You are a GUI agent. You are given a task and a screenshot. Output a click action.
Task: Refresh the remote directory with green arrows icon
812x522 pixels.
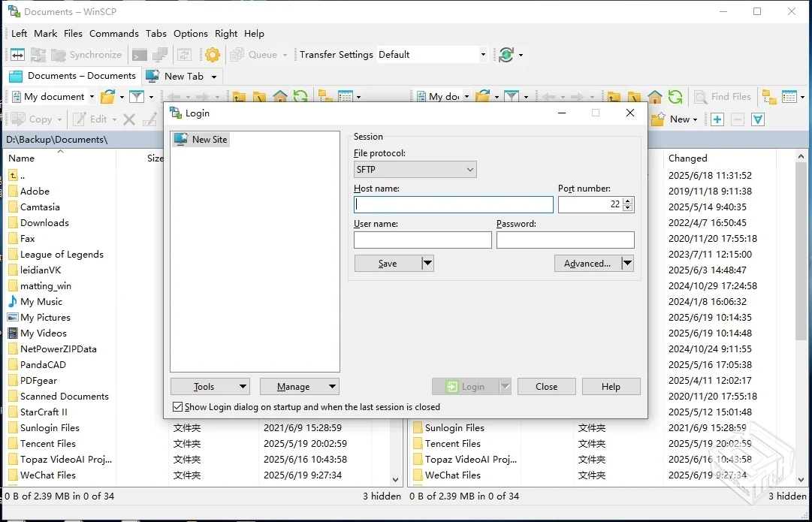click(x=675, y=96)
